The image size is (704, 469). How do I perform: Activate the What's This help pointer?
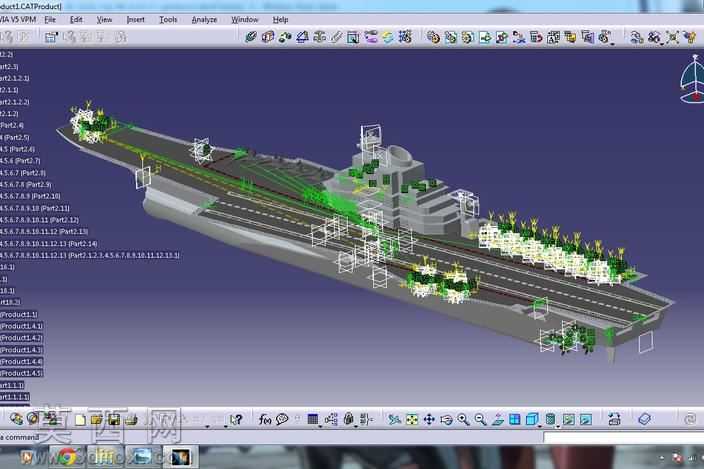236,420
